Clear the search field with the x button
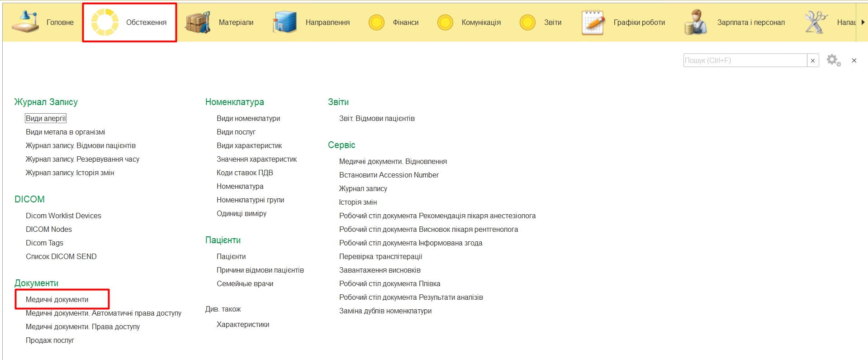The height and width of the screenshot is (360, 868). tap(813, 61)
